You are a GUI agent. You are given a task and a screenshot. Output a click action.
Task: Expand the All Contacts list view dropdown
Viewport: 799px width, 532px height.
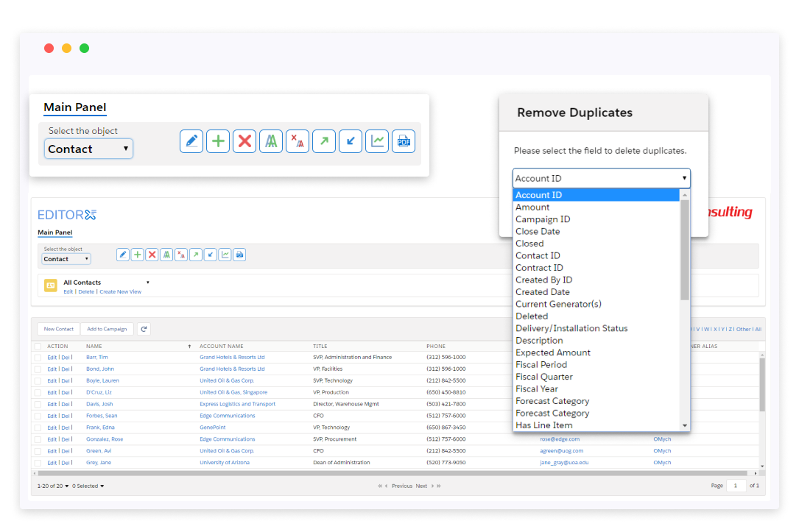click(147, 283)
